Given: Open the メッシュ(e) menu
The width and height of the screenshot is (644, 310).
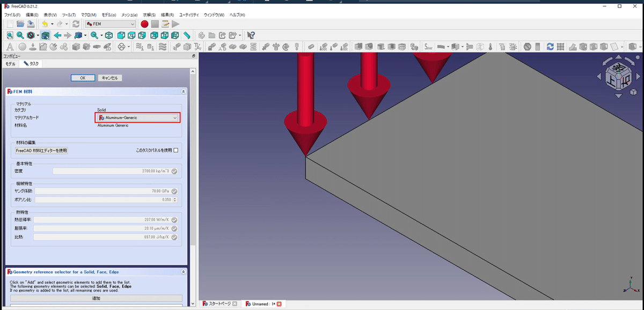Looking at the screenshot, I should coord(129,14).
